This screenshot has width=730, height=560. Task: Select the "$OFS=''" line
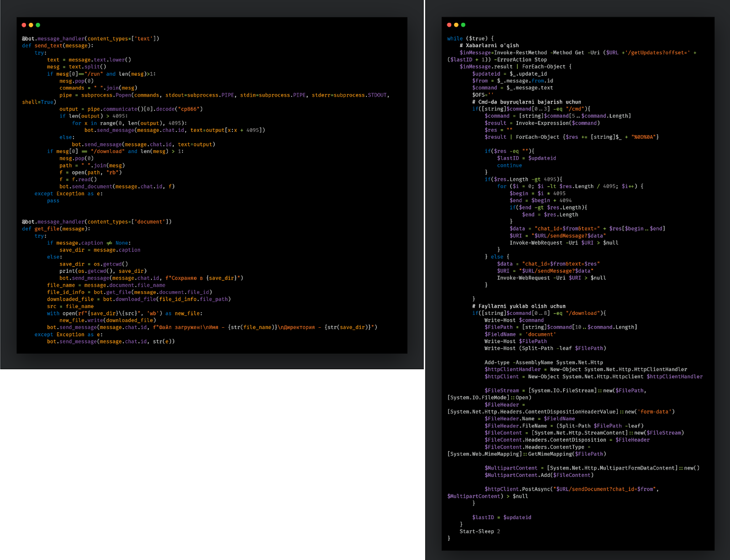click(x=483, y=95)
